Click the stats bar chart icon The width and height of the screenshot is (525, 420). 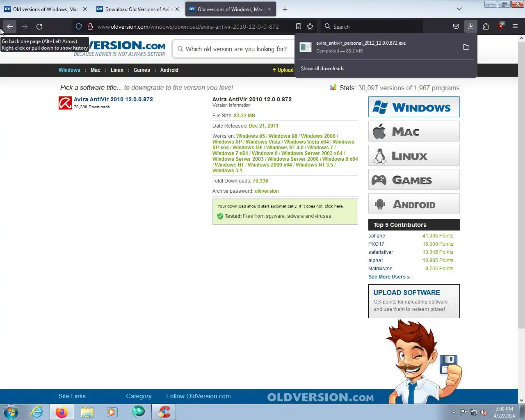pyautogui.click(x=333, y=87)
